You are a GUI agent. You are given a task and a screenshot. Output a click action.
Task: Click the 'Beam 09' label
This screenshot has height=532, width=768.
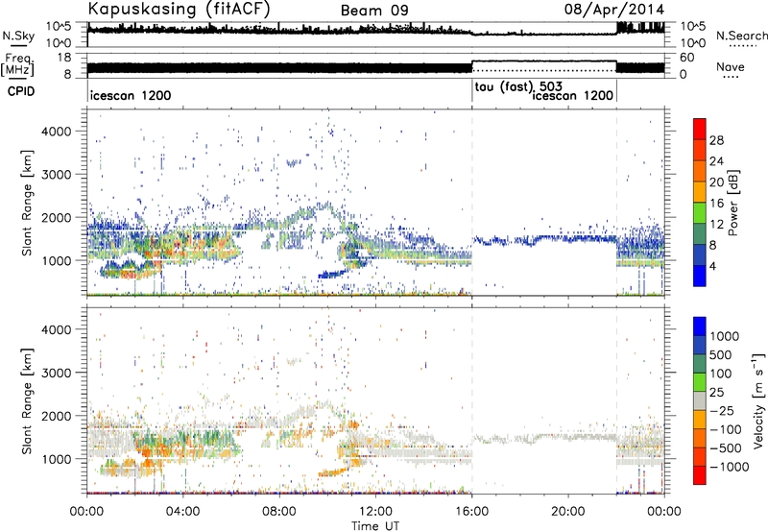[374, 11]
